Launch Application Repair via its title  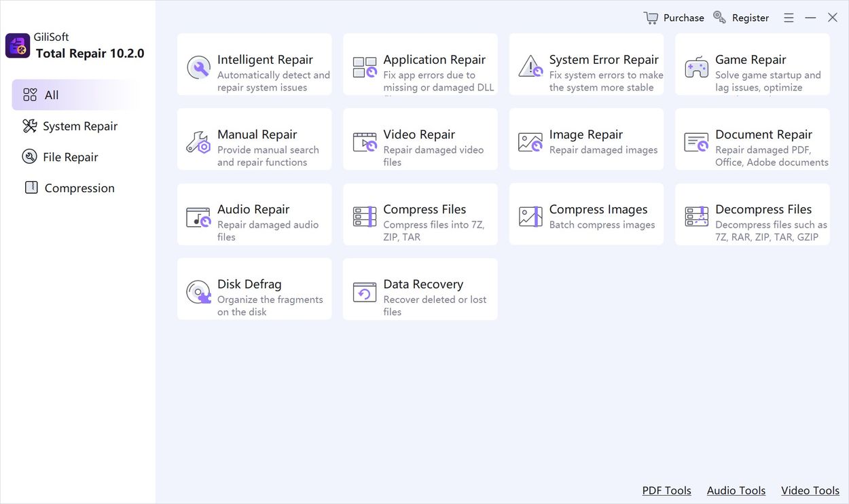coord(435,60)
